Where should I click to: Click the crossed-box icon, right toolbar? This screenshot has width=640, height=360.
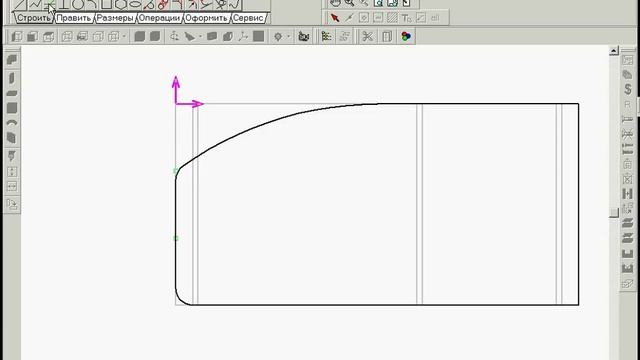(x=628, y=179)
